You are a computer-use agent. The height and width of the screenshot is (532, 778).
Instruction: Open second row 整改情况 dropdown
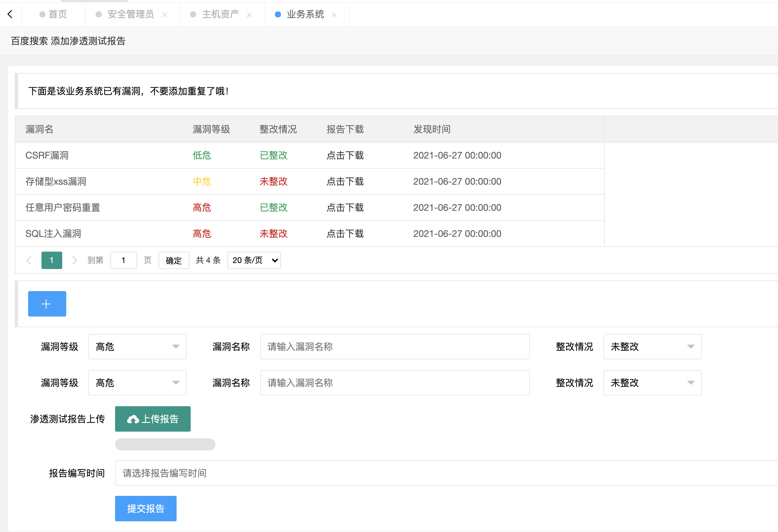pyautogui.click(x=652, y=383)
